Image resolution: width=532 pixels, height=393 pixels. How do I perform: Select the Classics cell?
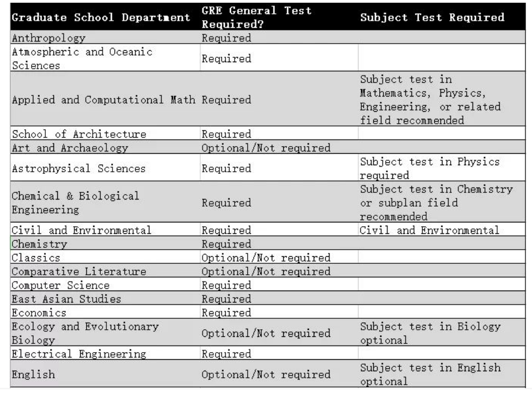click(x=36, y=257)
